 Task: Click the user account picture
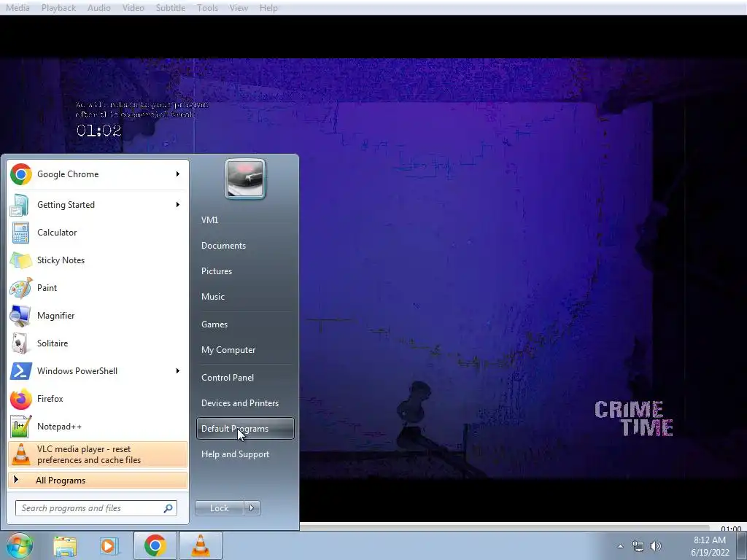(245, 179)
